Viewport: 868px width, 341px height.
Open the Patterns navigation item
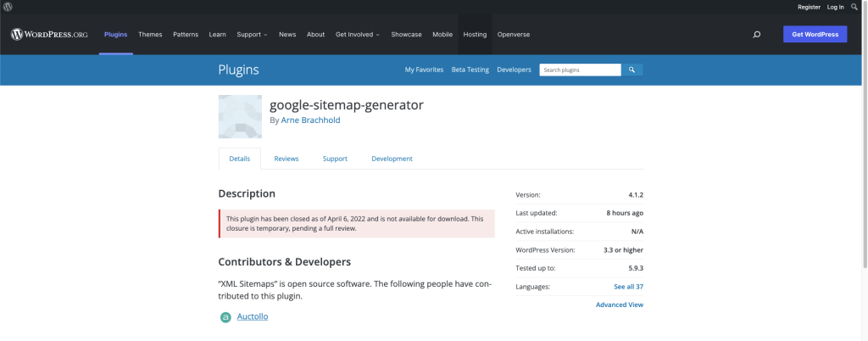(x=186, y=34)
